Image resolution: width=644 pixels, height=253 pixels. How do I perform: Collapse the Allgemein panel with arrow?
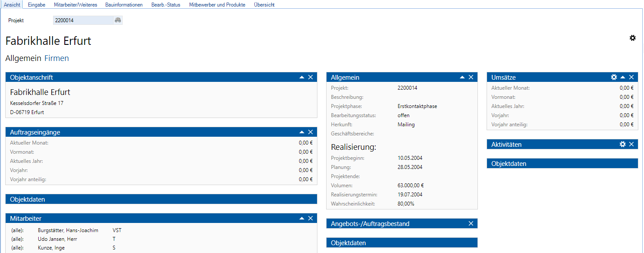point(462,77)
